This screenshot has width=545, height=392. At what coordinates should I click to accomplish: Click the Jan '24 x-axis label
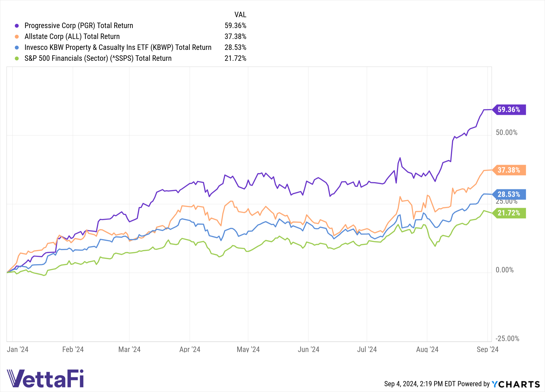tap(18, 349)
